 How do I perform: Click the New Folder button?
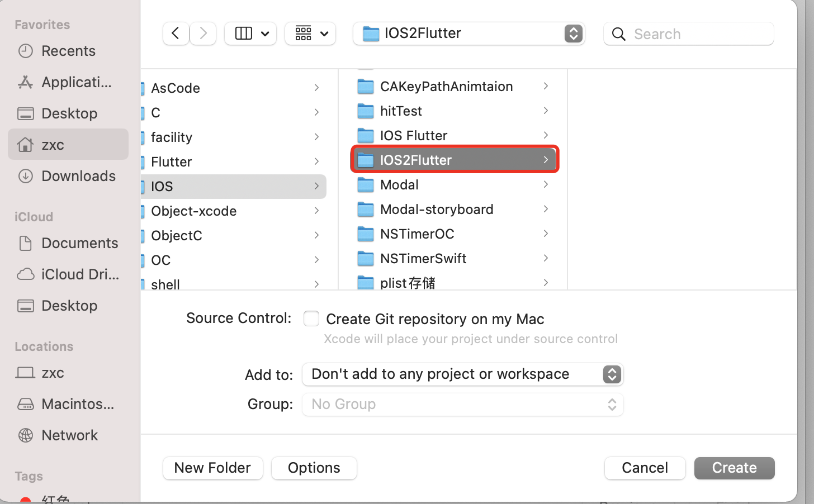point(212,468)
